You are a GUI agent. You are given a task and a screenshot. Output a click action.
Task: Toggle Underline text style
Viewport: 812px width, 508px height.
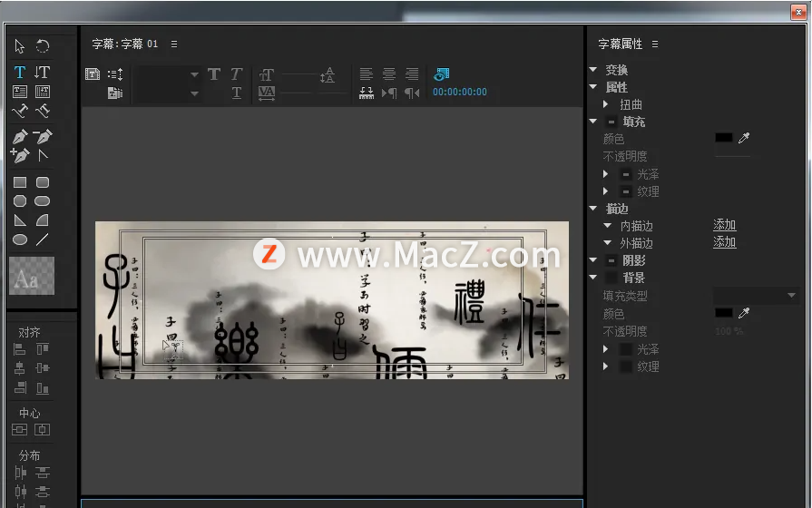click(x=236, y=93)
